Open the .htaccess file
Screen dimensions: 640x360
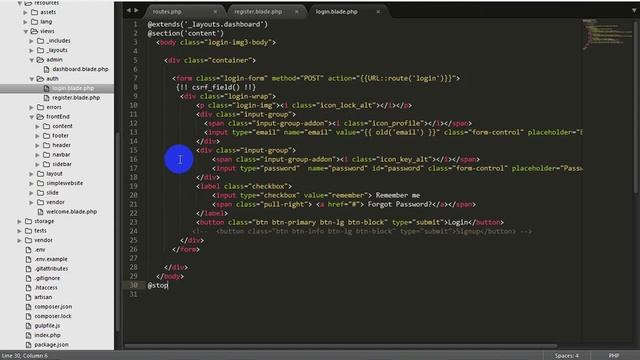click(x=46, y=288)
